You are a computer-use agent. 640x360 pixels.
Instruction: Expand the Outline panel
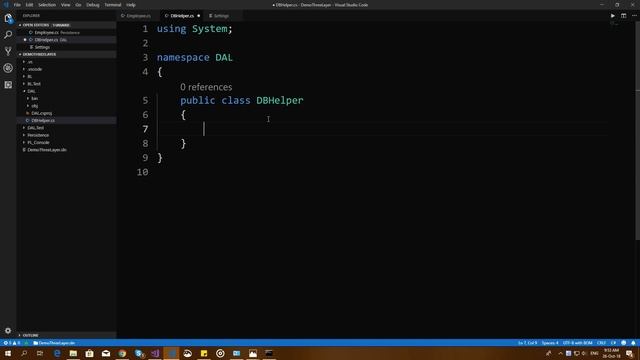pyautogui.click(x=31, y=335)
